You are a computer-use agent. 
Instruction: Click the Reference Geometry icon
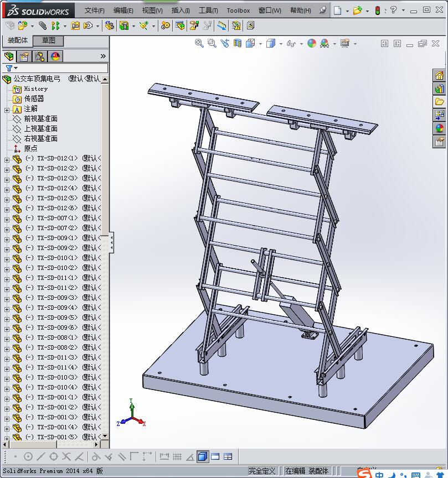coord(144,25)
